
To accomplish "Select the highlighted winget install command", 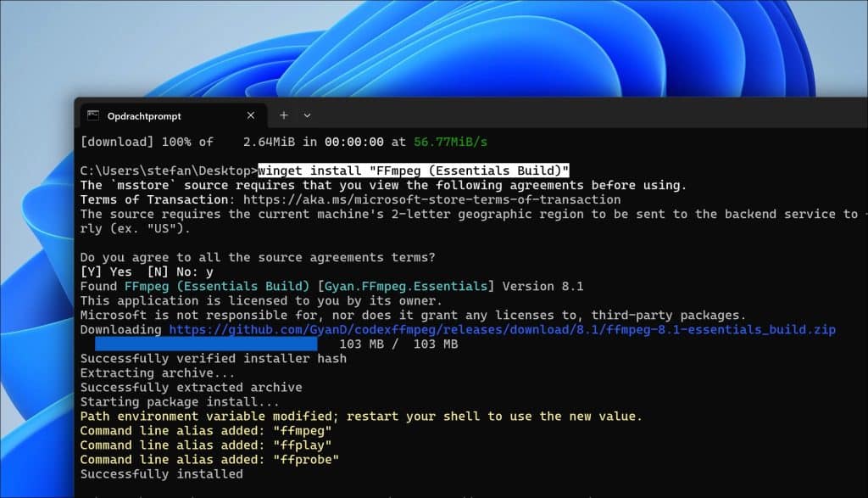I will pyautogui.click(x=415, y=170).
